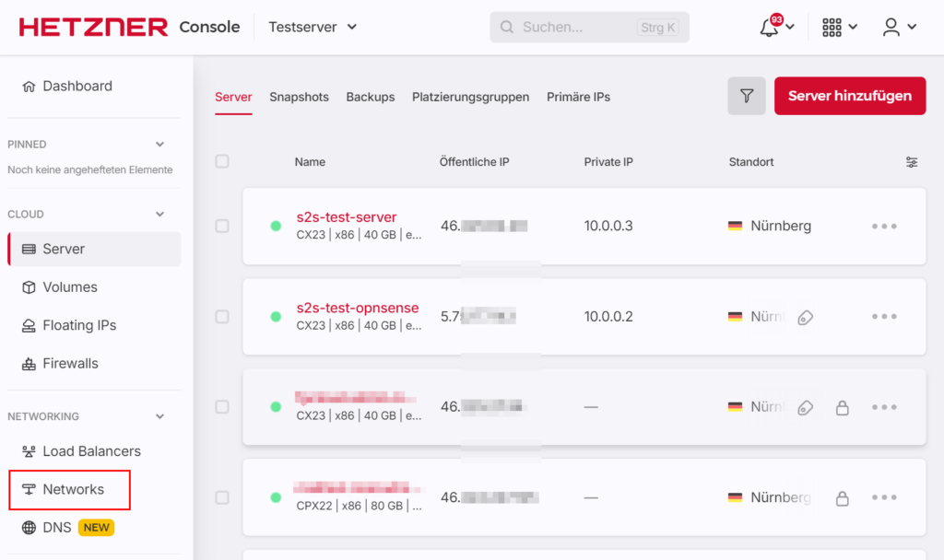This screenshot has height=560, width=944.
Task: Expand apps grid dropdown arrow
Action: [853, 27]
